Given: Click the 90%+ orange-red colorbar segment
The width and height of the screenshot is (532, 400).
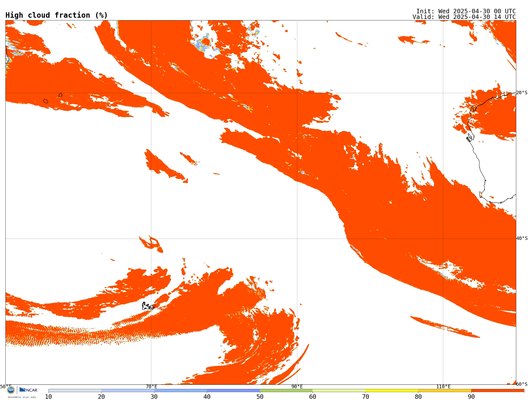Looking at the screenshot, I should (498, 391).
